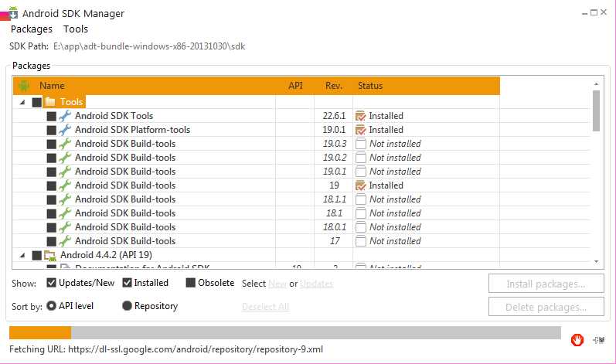Collapse the Android 4.4.2 (API 19) group
616x364 pixels.
coord(22,255)
